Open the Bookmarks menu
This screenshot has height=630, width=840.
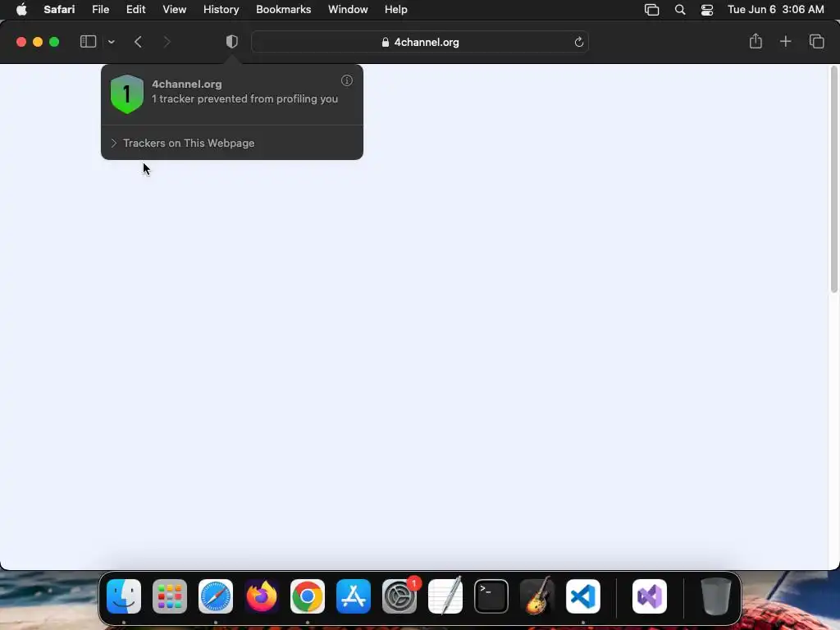pyautogui.click(x=283, y=10)
